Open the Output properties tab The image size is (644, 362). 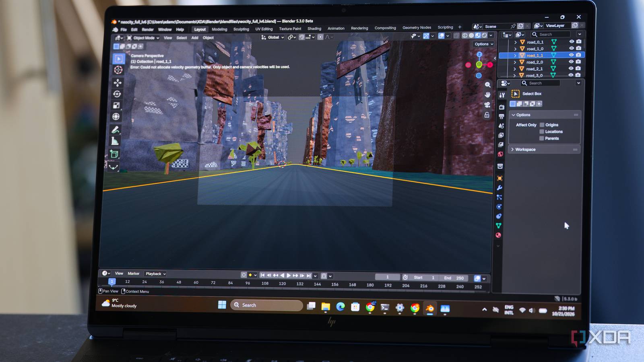(502, 116)
